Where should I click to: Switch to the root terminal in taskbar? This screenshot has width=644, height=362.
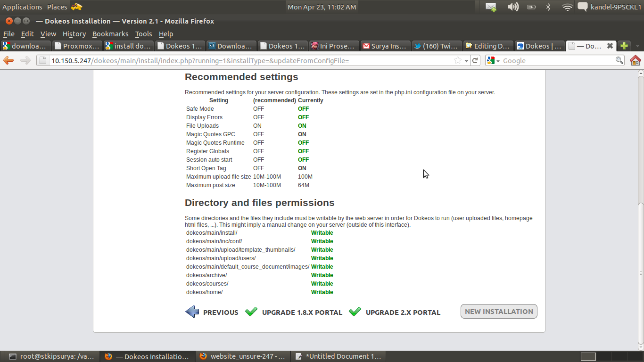[52, 356]
